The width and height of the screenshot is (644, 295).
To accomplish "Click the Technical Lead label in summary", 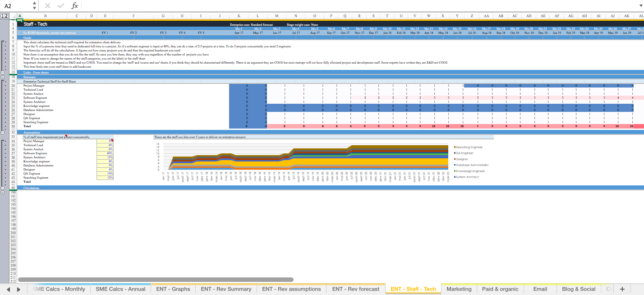I will 33,89.
